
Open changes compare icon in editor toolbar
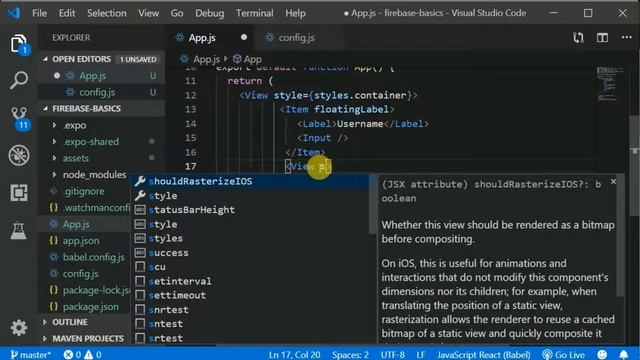(578, 38)
